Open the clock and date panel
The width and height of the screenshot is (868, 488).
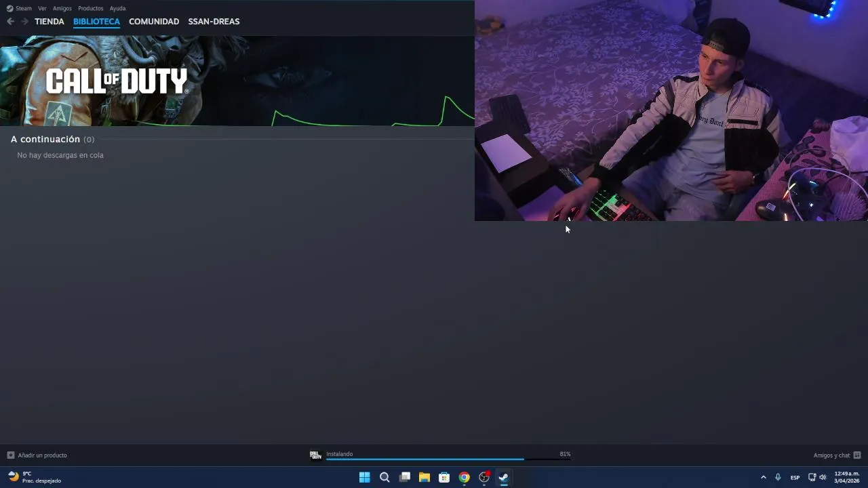(x=847, y=477)
